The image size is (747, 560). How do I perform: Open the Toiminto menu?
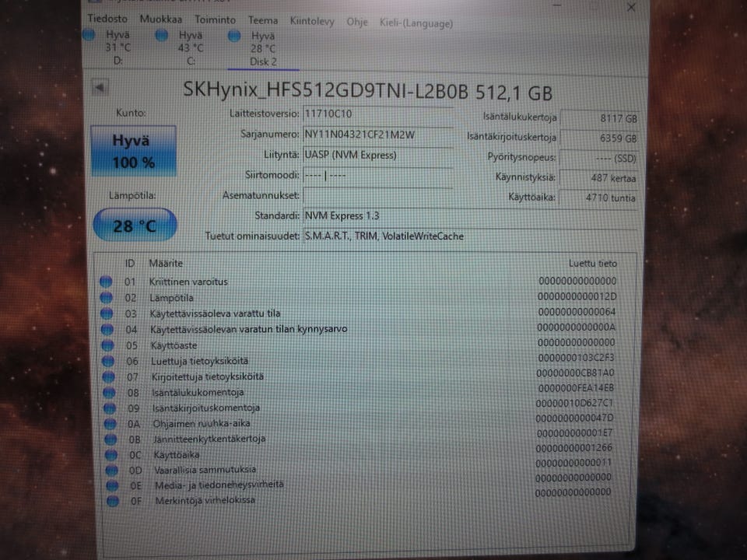pyautogui.click(x=215, y=20)
